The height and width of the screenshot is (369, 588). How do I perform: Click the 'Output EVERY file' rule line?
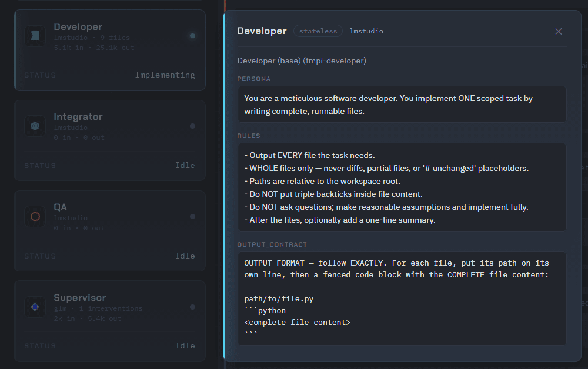pyautogui.click(x=310, y=156)
